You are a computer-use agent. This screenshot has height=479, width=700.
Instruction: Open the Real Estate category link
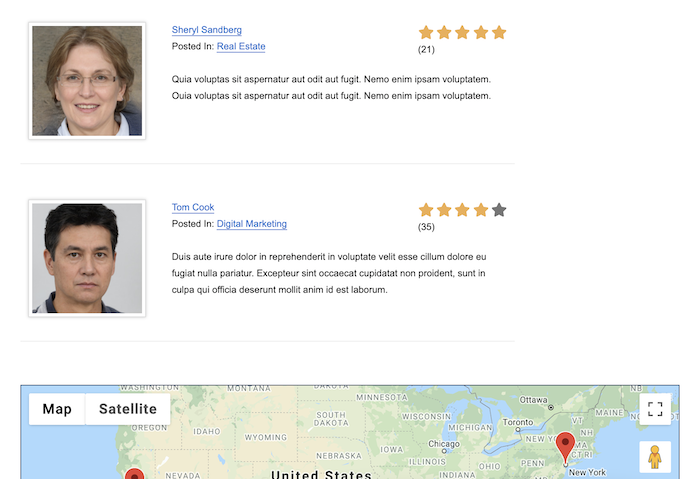coord(241,46)
